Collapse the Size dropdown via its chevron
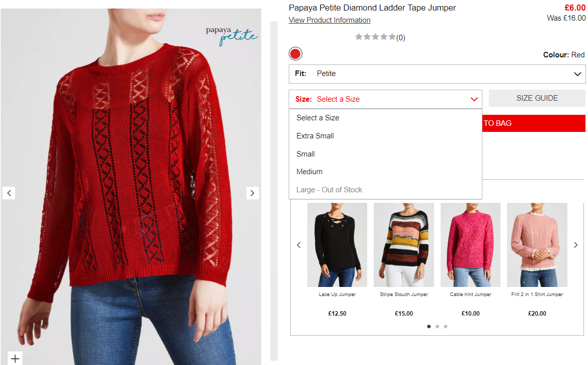Screen dimensions: 588x365 pos(474,99)
